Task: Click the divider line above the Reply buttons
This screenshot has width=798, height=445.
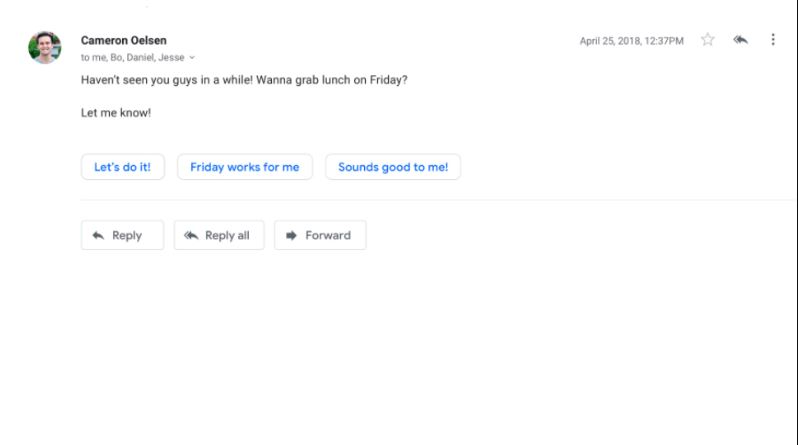Action: coord(438,200)
